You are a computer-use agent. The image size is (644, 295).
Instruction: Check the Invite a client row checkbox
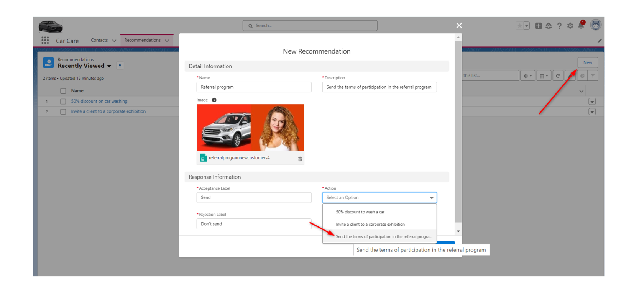coord(63,112)
